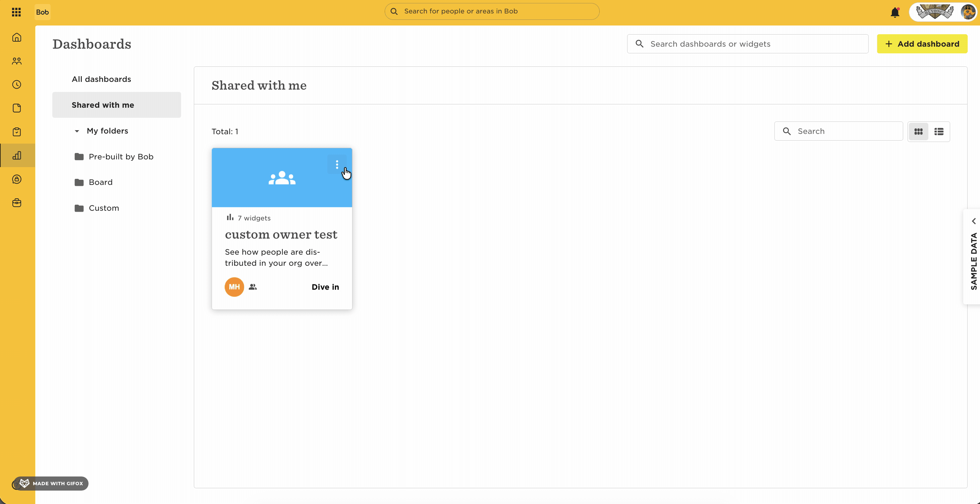980x504 pixels.
Task: Open the Payroll lock icon in sidebar
Action: coord(17,179)
